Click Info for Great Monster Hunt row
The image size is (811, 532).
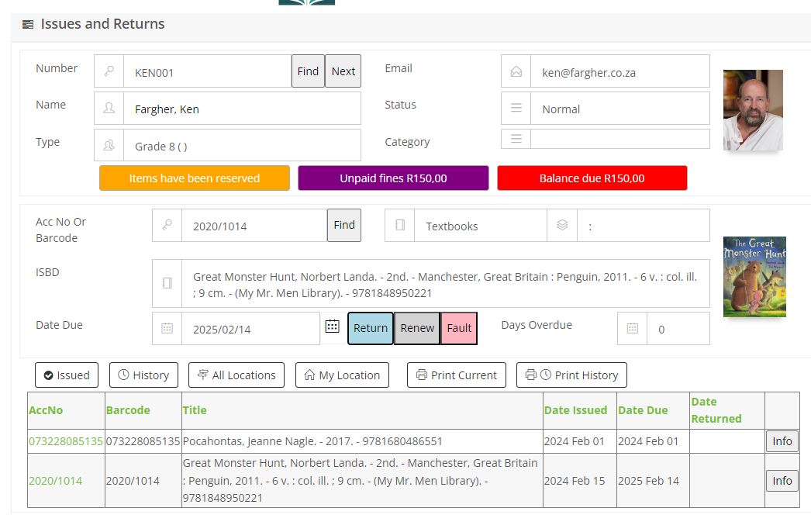[782, 481]
